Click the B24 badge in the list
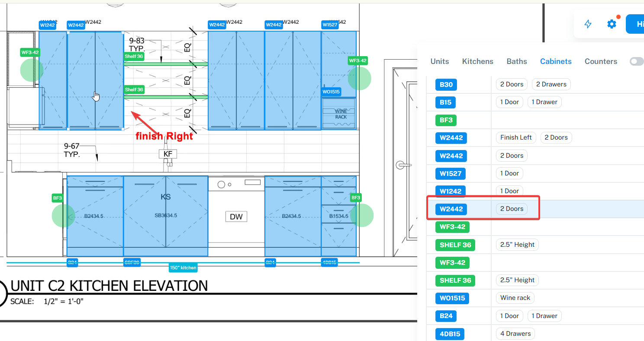This screenshot has height=341, width=644. point(446,316)
